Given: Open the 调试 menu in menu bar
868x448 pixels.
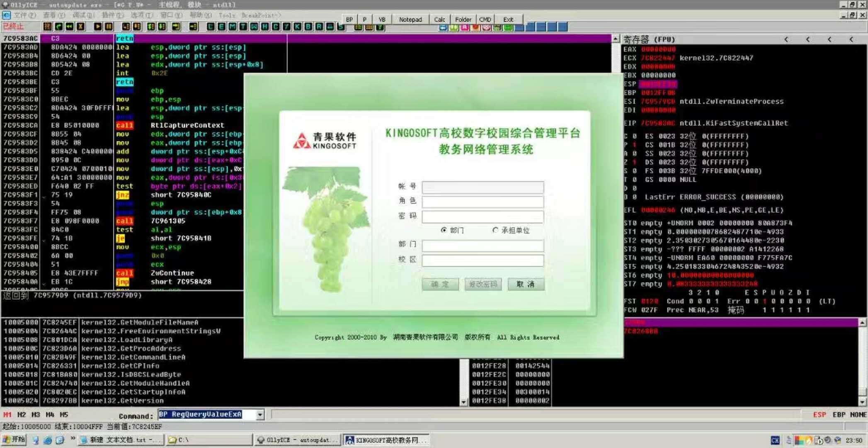Looking at the screenshot, I should pyautogui.click(x=83, y=15).
